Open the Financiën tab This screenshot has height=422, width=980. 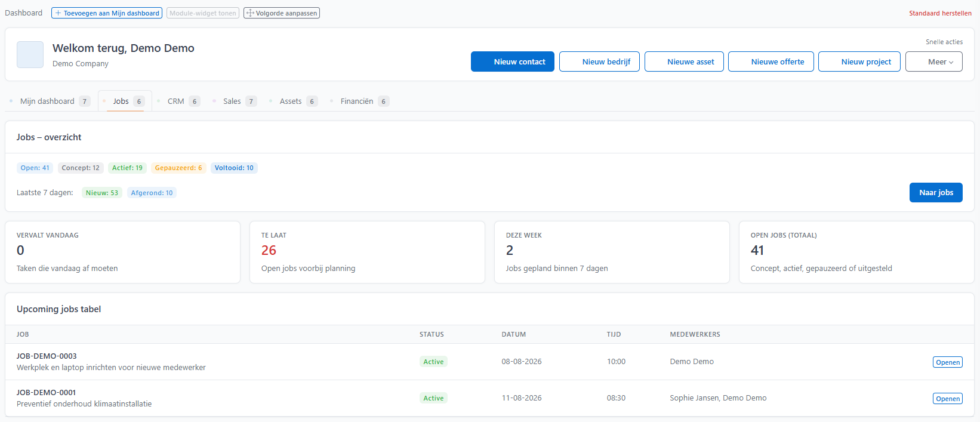click(360, 101)
